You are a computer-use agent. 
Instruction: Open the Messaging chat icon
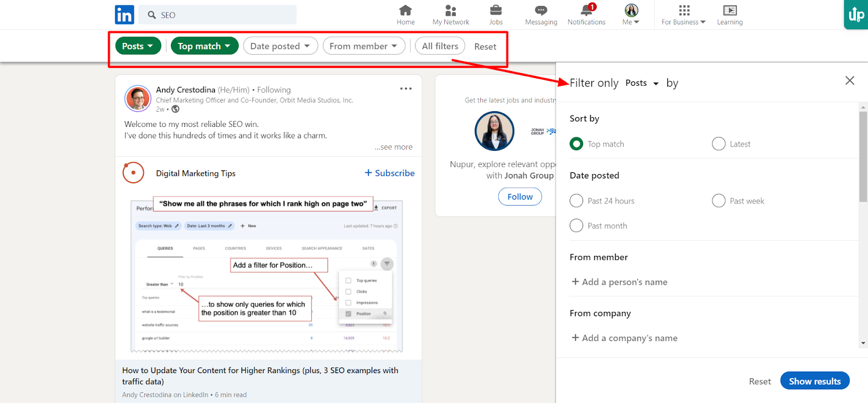click(x=541, y=10)
